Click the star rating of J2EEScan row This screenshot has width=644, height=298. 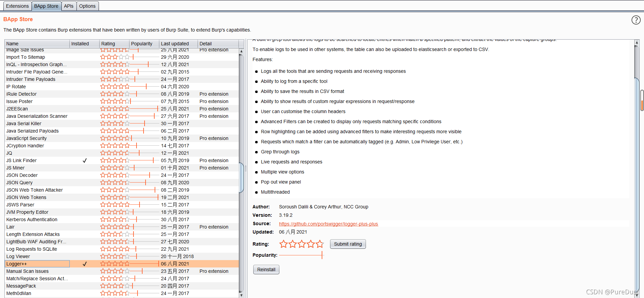point(115,109)
